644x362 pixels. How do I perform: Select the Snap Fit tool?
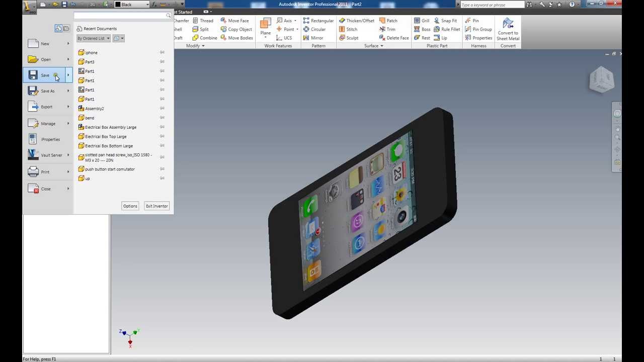[x=445, y=21]
